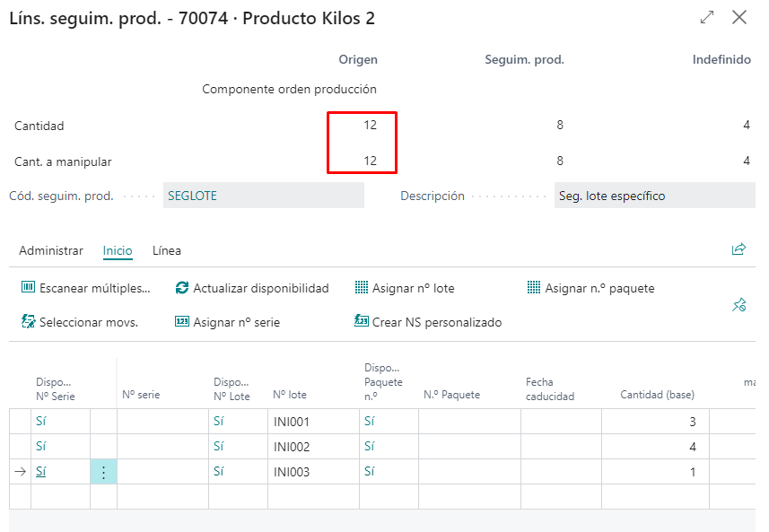769x532 pixels.
Task: Open the Sí lot availability link for INI002
Action: pos(219,447)
